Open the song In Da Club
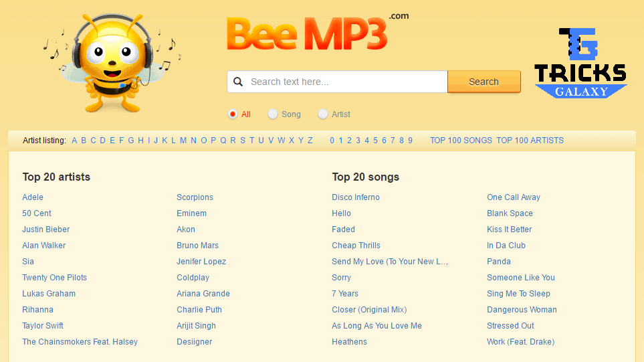 (506, 246)
